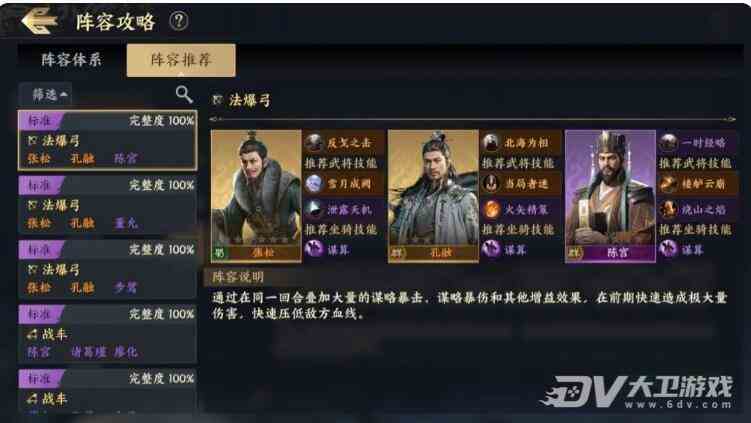This screenshot has width=751, height=423.
Task: Click 张松's portrait card
Action: point(256,196)
